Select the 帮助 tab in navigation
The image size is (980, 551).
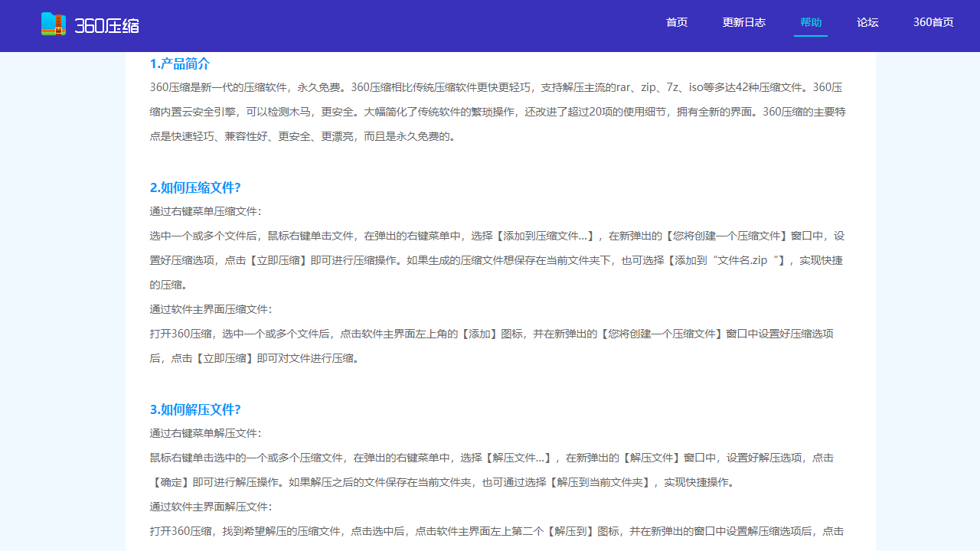point(811,23)
